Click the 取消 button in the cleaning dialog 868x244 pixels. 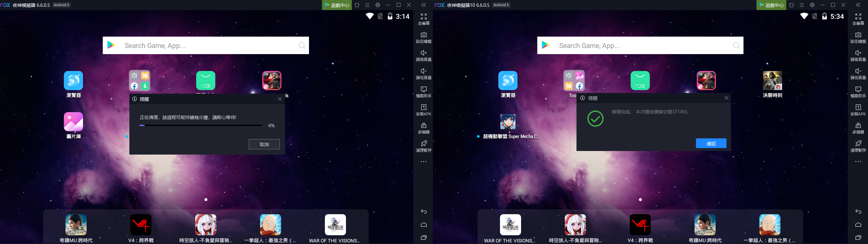tap(264, 145)
